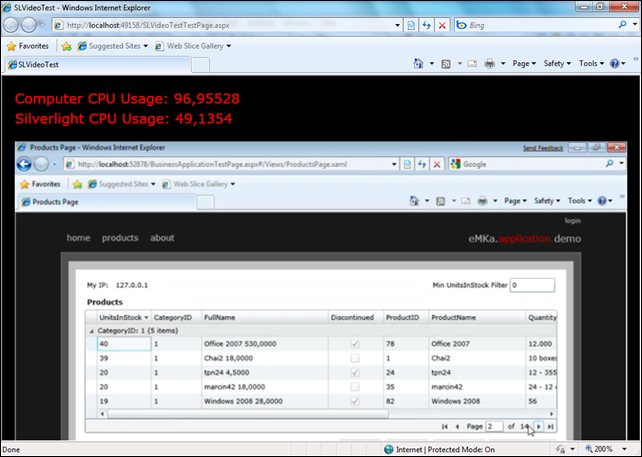Click Compatibility View icon in outer address bar
This screenshot has width=642, height=457.
[x=411, y=25]
